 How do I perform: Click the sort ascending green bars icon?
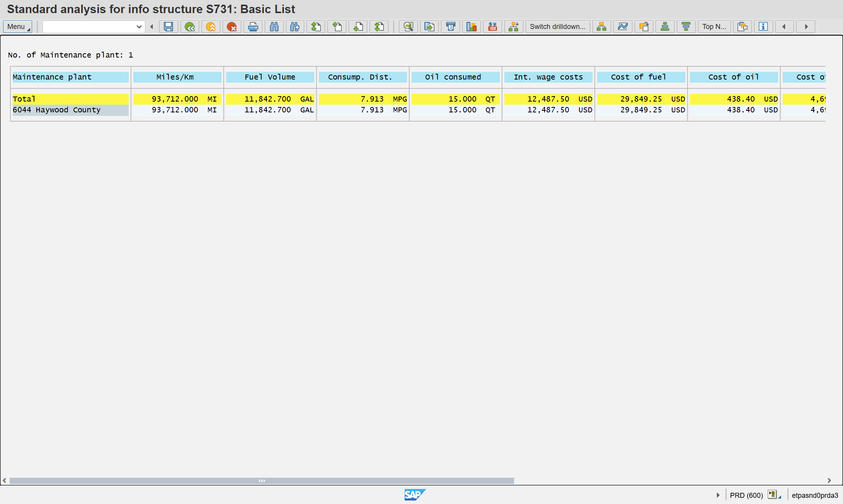665,27
